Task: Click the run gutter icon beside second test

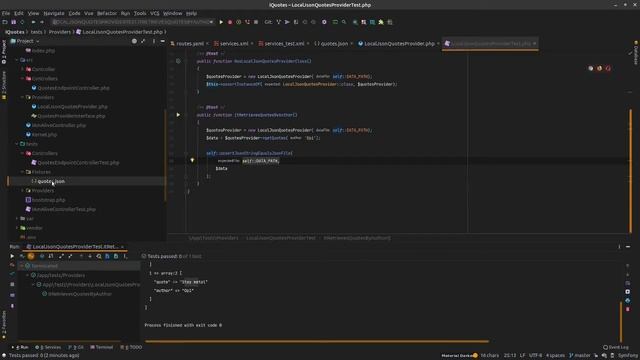Action: (178, 115)
